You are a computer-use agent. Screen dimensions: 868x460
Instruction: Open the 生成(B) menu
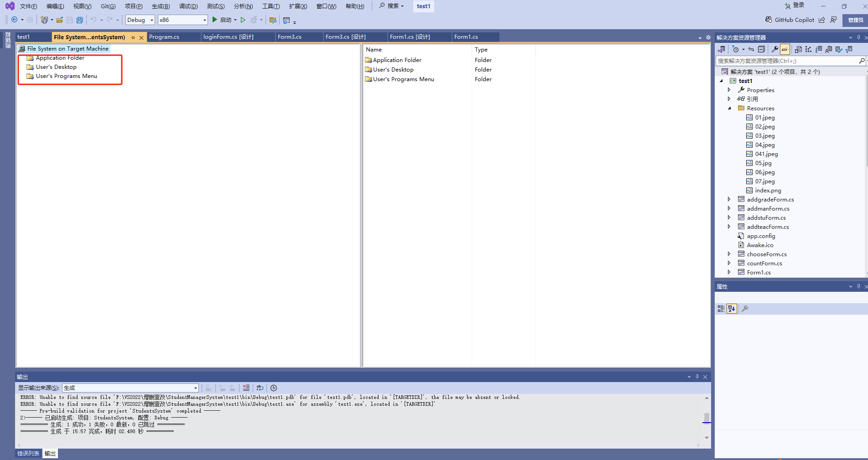(x=161, y=6)
